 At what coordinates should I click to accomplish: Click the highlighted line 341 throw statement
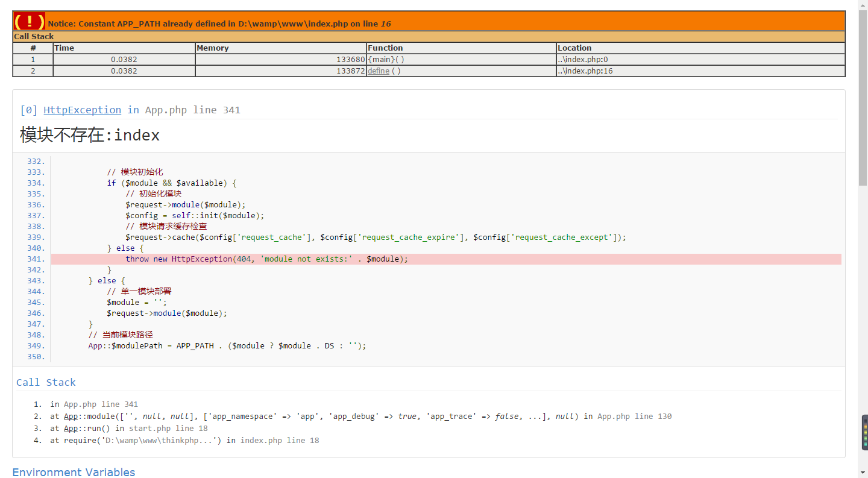[x=266, y=259]
